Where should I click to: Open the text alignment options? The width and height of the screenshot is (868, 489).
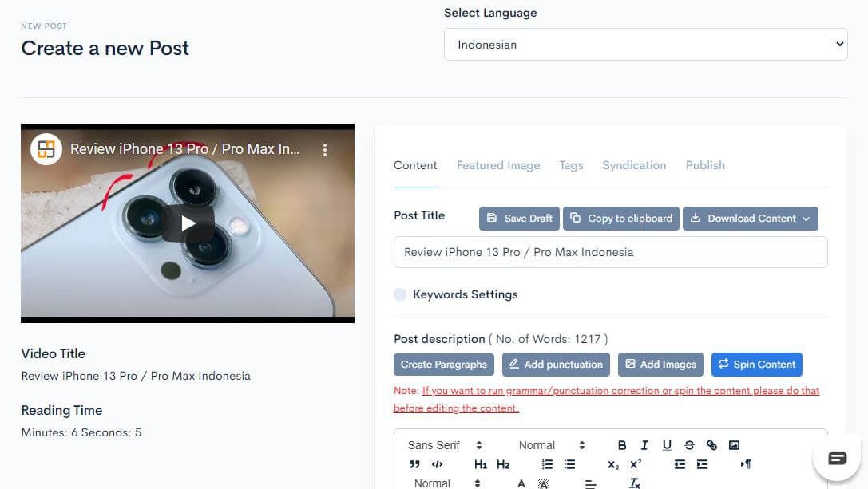[591, 483]
